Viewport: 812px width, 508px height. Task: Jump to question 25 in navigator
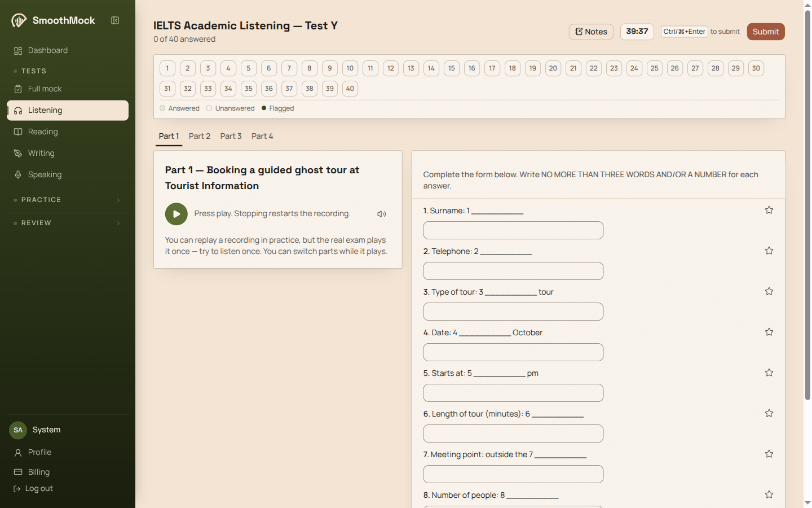655,68
